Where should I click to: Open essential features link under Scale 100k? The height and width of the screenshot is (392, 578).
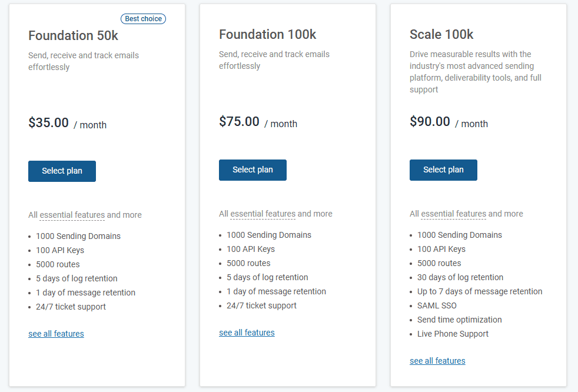pyautogui.click(x=453, y=214)
